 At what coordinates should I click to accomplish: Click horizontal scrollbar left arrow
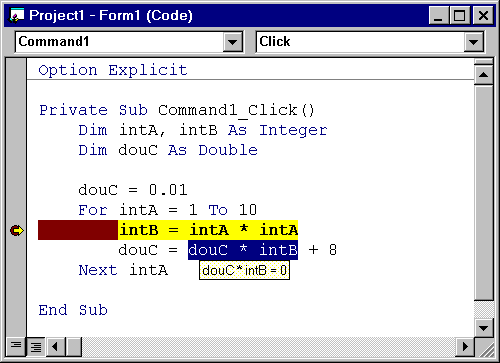coord(55,347)
